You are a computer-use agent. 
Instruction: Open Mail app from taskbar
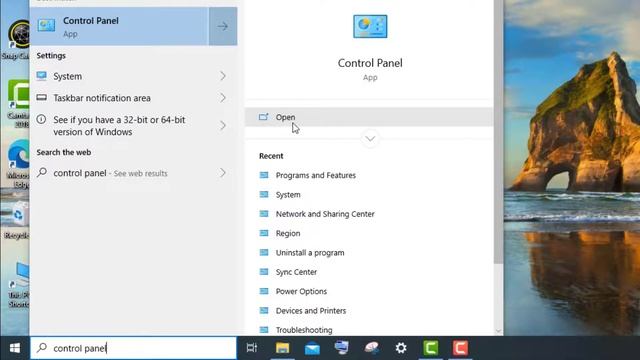tap(312, 348)
